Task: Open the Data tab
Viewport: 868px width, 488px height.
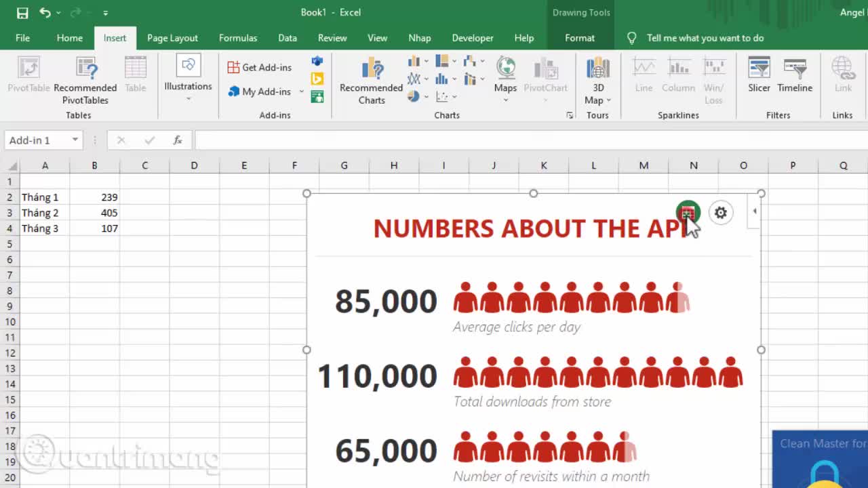Action: [288, 38]
